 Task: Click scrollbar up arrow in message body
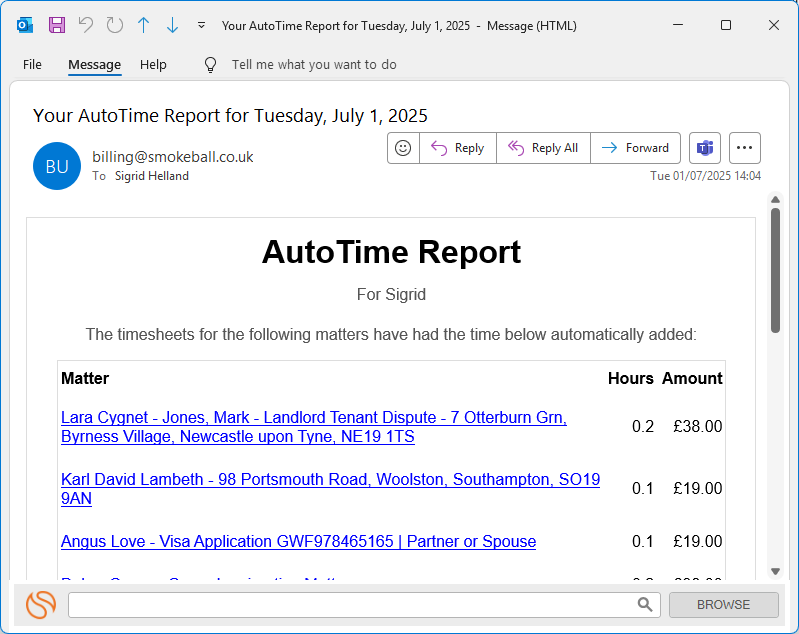point(775,199)
